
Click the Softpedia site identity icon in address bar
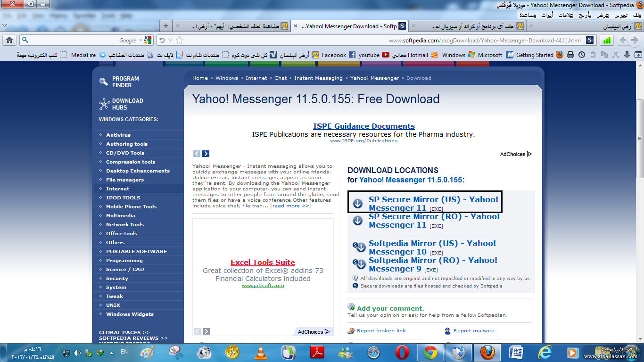pyautogui.click(x=590, y=40)
